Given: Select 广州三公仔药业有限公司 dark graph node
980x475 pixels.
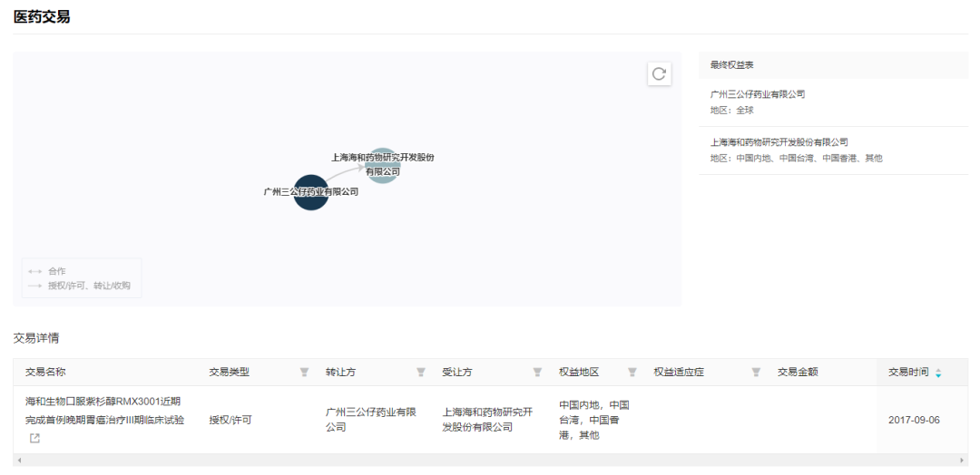Looking at the screenshot, I should (310, 192).
